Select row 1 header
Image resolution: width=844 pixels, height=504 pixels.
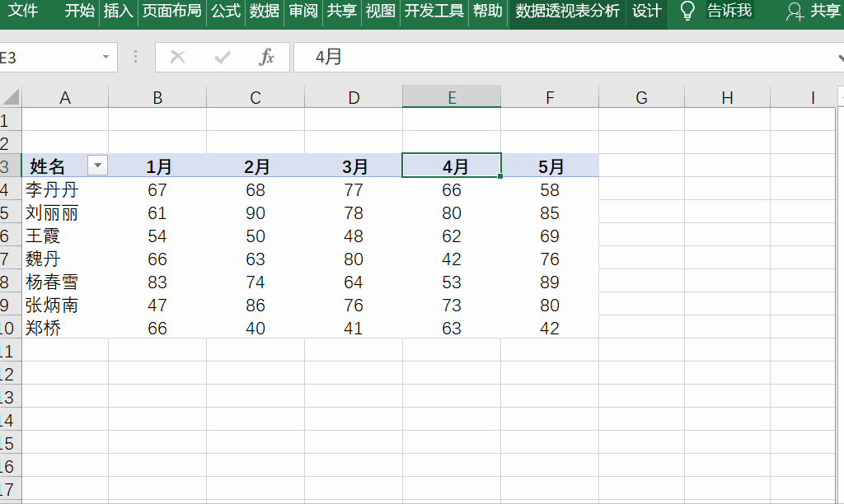(10, 120)
